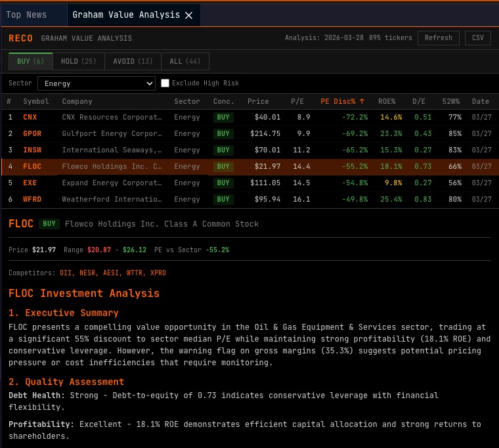Sort by the Price column header

point(258,102)
